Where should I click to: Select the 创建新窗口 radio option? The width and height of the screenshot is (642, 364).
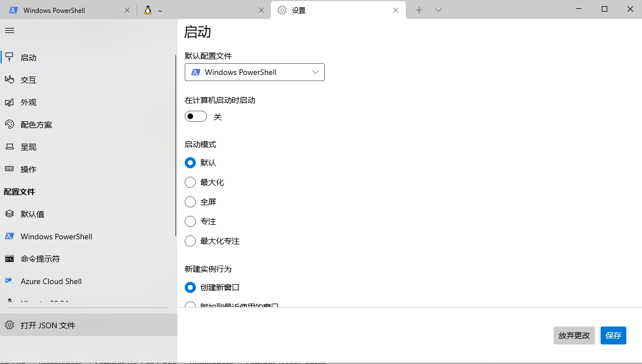point(190,287)
